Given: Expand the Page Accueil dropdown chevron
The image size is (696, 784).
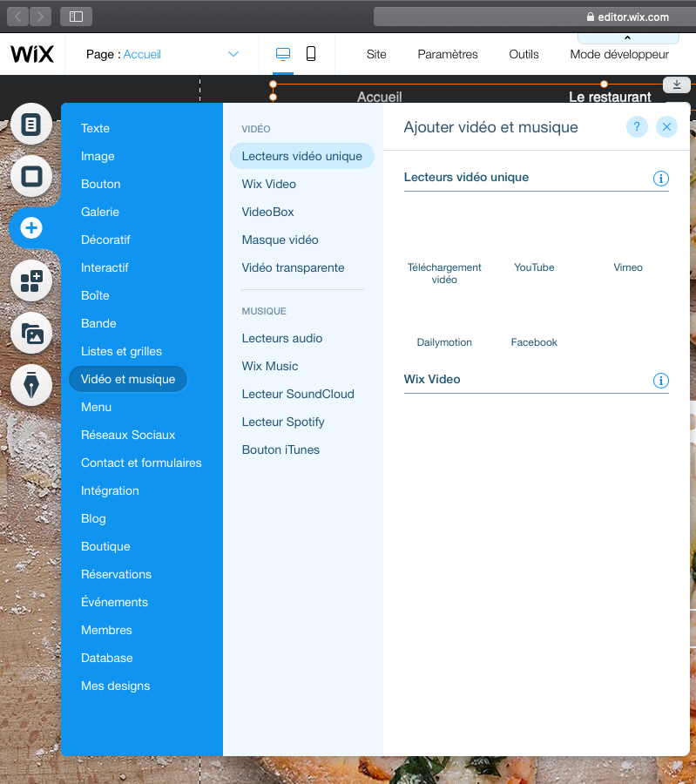Looking at the screenshot, I should point(233,54).
